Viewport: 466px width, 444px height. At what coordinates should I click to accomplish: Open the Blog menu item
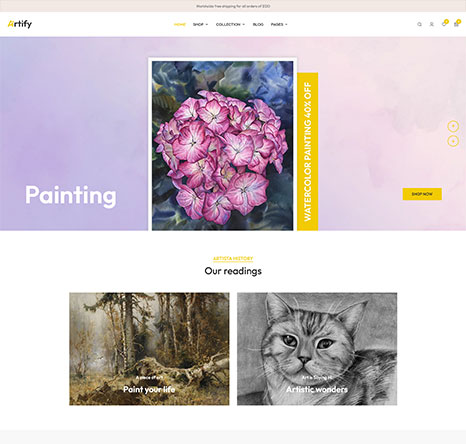[258, 24]
